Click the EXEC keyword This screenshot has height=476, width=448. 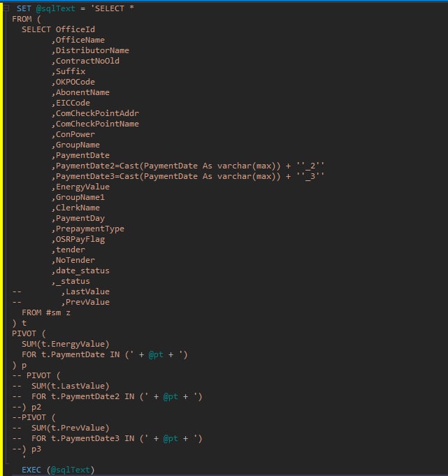tap(31, 470)
